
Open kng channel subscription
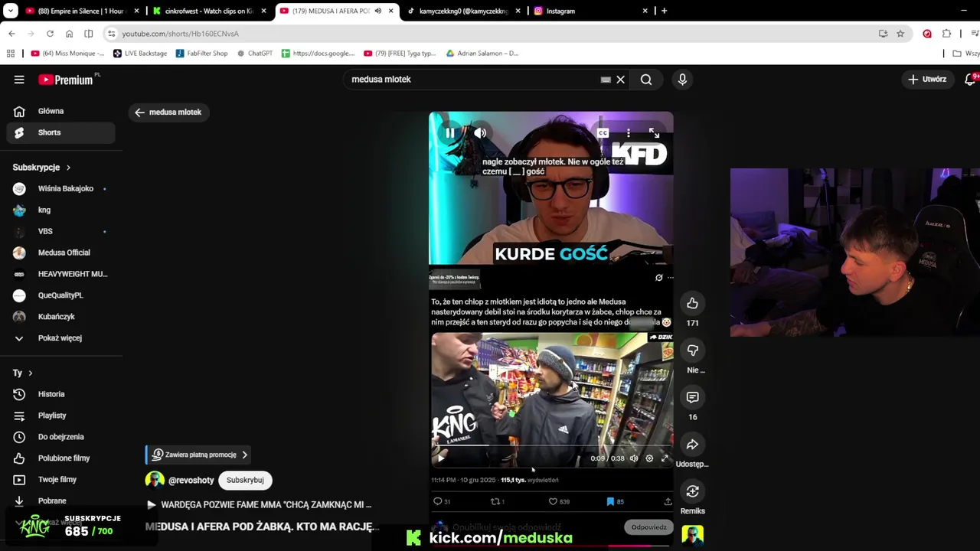click(61, 210)
